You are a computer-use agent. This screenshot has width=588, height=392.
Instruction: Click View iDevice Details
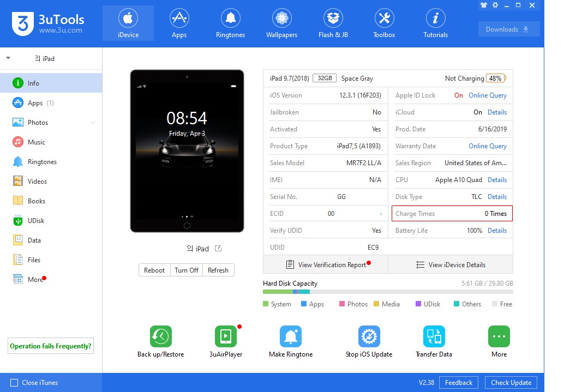click(451, 264)
